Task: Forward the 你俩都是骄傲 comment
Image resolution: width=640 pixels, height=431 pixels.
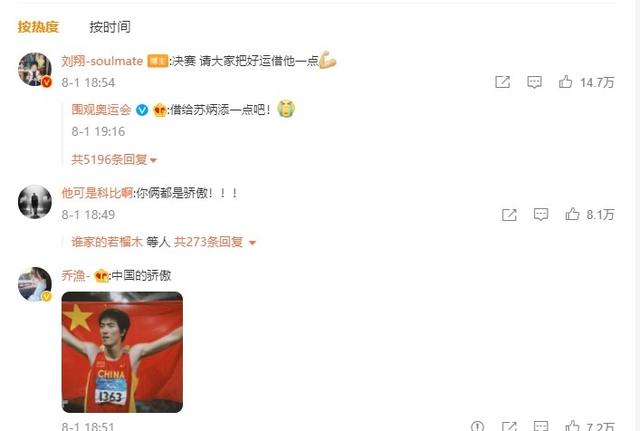Action: click(x=509, y=215)
